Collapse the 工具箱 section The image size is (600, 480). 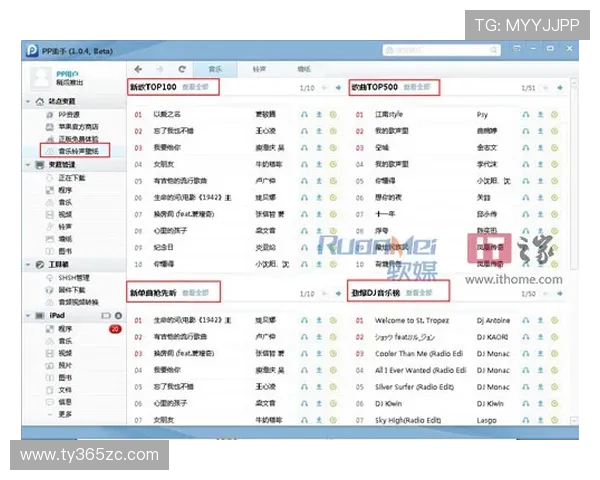(28, 264)
